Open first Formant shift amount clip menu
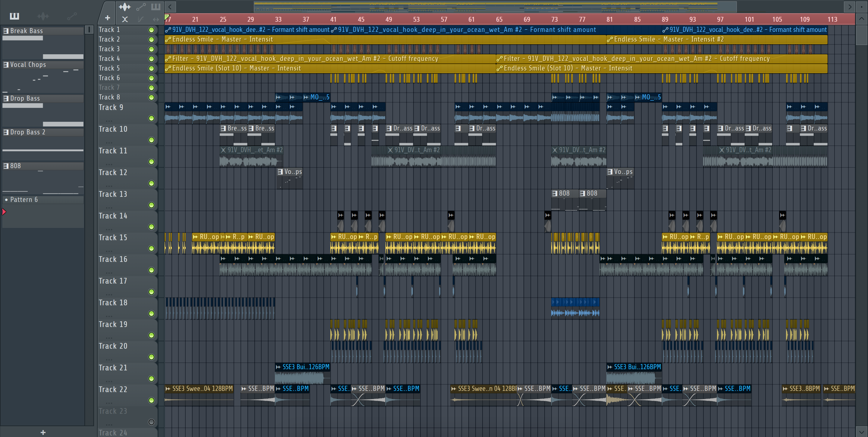Image resolution: width=868 pixels, height=437 pixels. click(168, 30)
